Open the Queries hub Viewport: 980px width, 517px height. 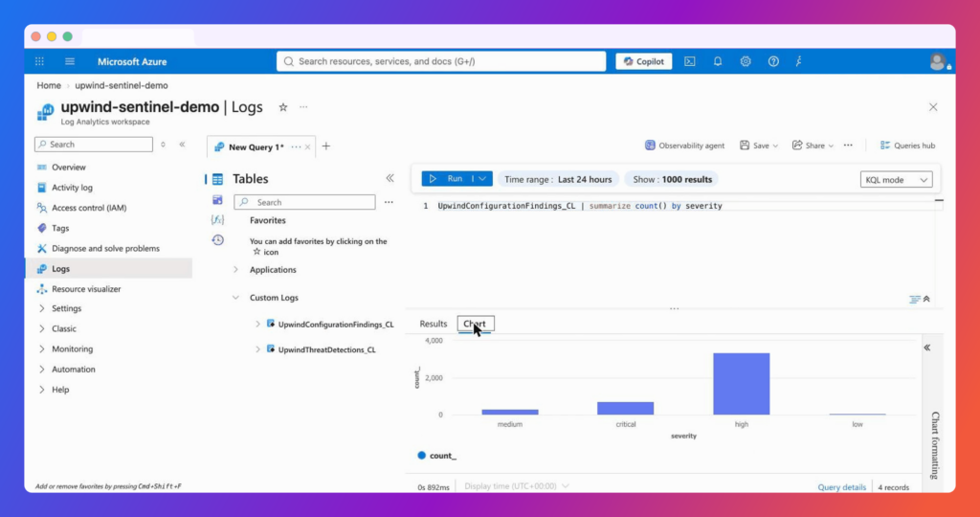click(x=907, y=146)
